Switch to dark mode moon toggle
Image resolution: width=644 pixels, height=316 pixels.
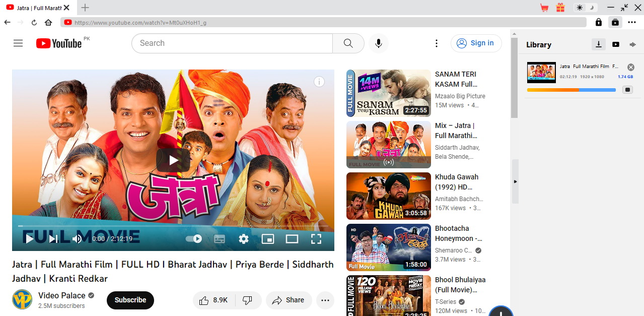(593, 8)
